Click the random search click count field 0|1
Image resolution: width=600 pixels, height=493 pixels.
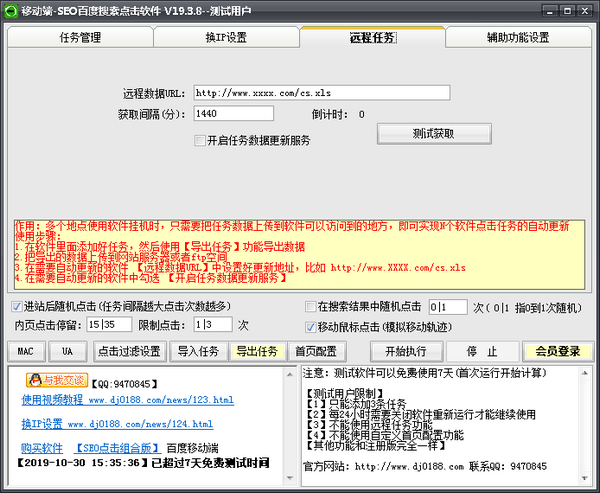[448, 307]
